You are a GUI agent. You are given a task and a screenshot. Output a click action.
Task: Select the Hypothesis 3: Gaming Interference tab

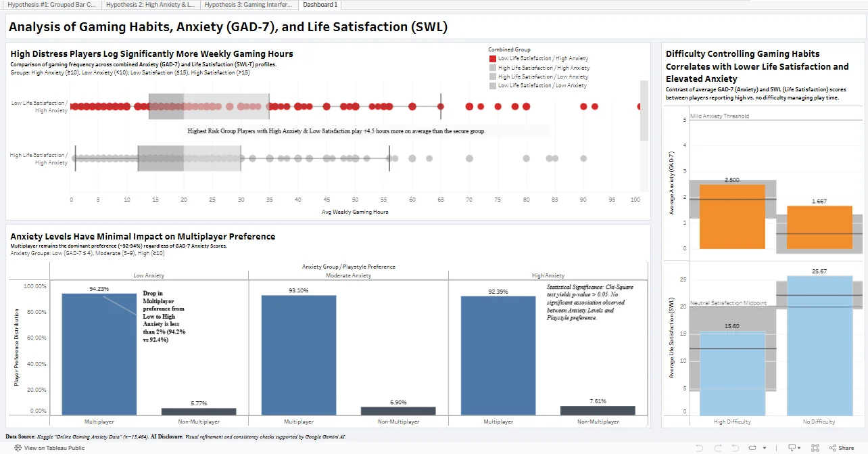[x=248, y=5]
